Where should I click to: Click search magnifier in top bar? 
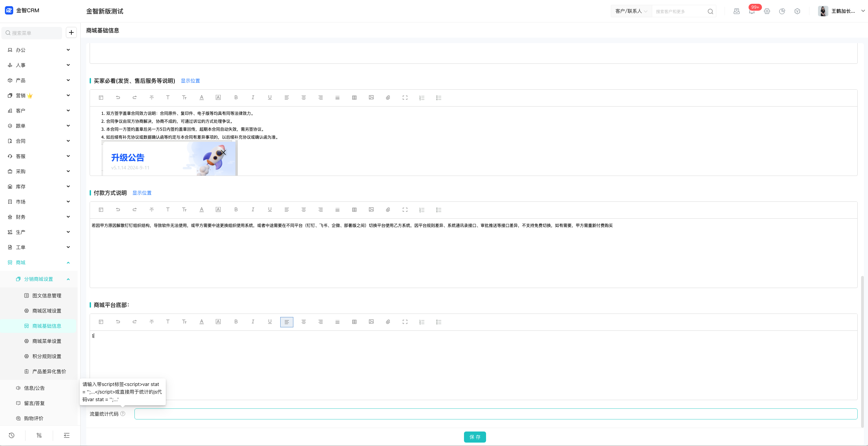(710, 11)
